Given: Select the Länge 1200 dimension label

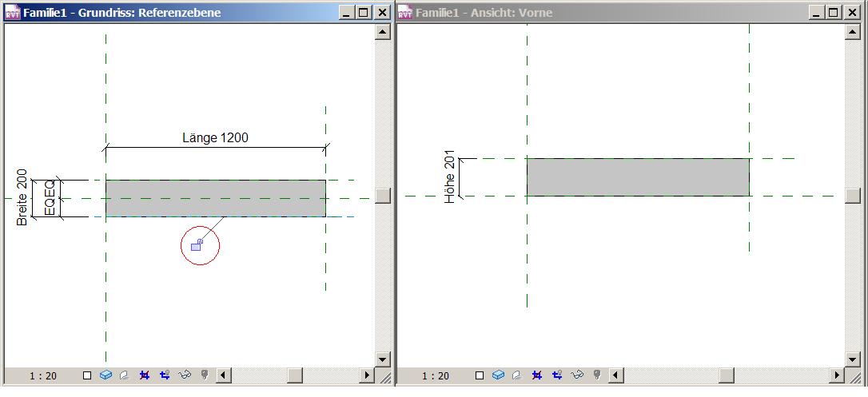Looking at the screenshot, I should click(x=215, y=137).
